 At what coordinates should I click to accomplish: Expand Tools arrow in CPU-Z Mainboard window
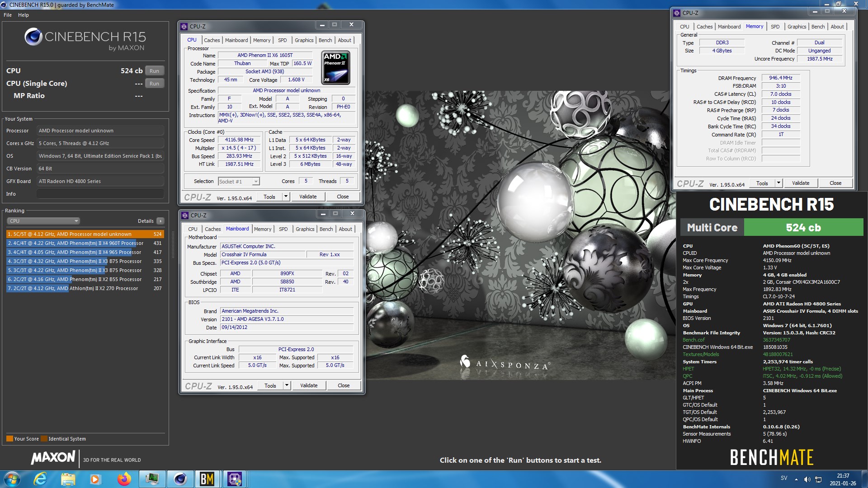287,385
